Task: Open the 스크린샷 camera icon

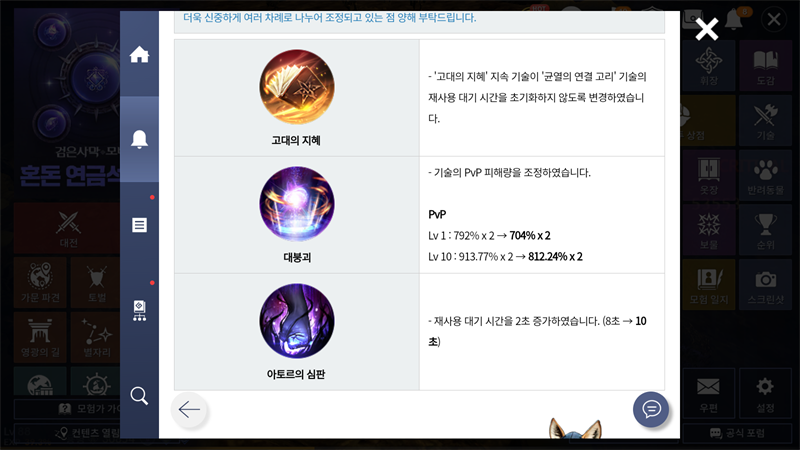Action: (x=765, y=284)
